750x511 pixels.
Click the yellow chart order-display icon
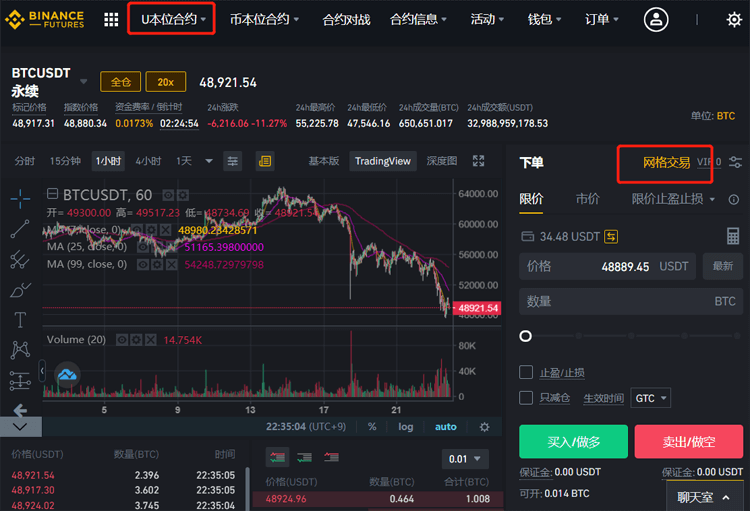click(x=265, y=161)
